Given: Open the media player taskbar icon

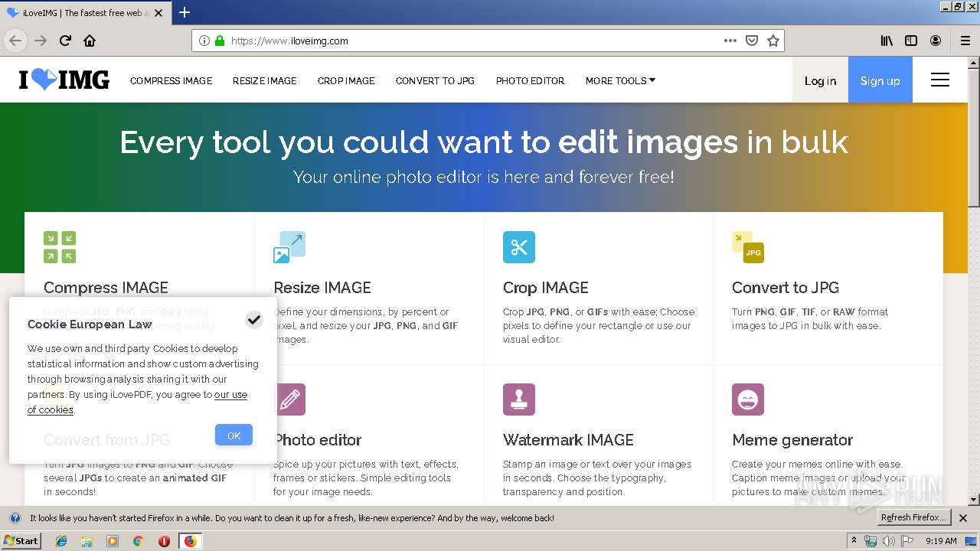Looking at the screenshot, I should [x=113, y=540].
